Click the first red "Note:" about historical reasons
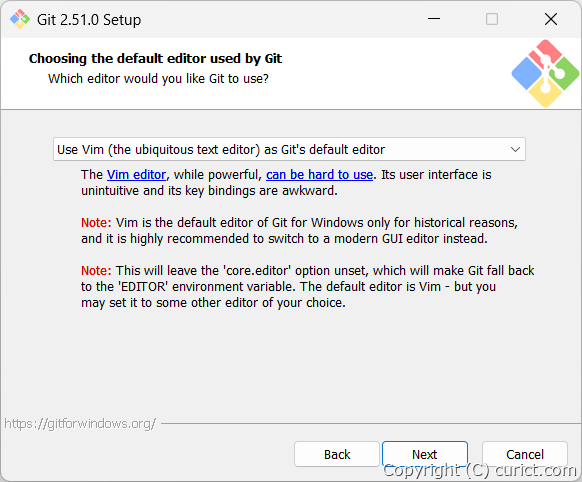 pos(96,223)
